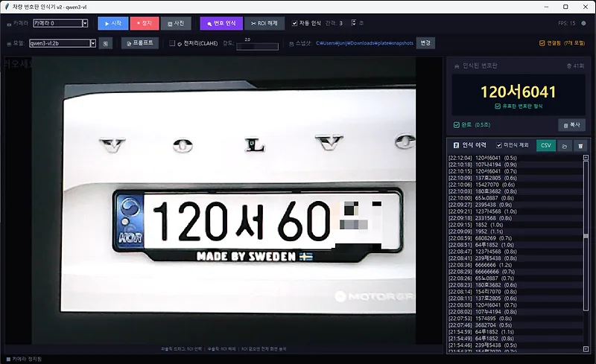596x364 pixels.
Task: Copy the recognized plate with 복사
Action: click(x=571, y=124)
